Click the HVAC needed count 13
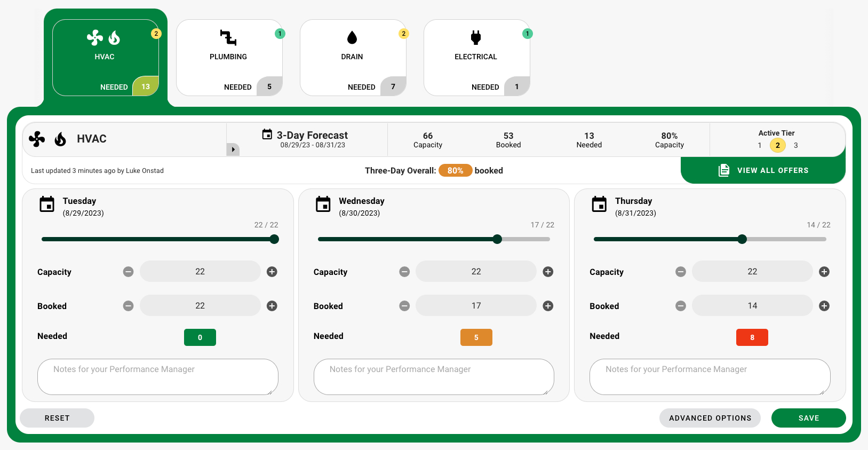 coord(146,86)
